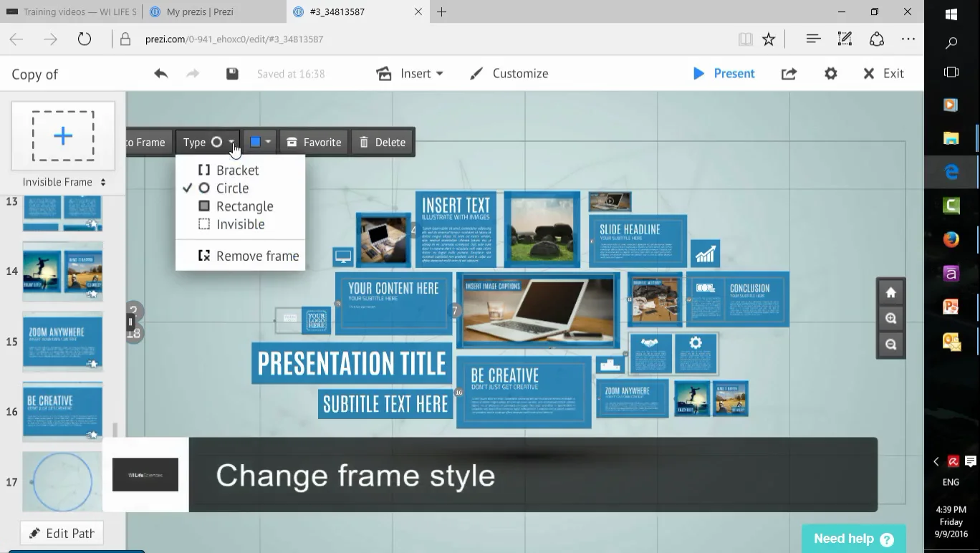980x553 pixels.
Task: Open the Need help widget
Action: pyautogui.click(x=854, y=539)
